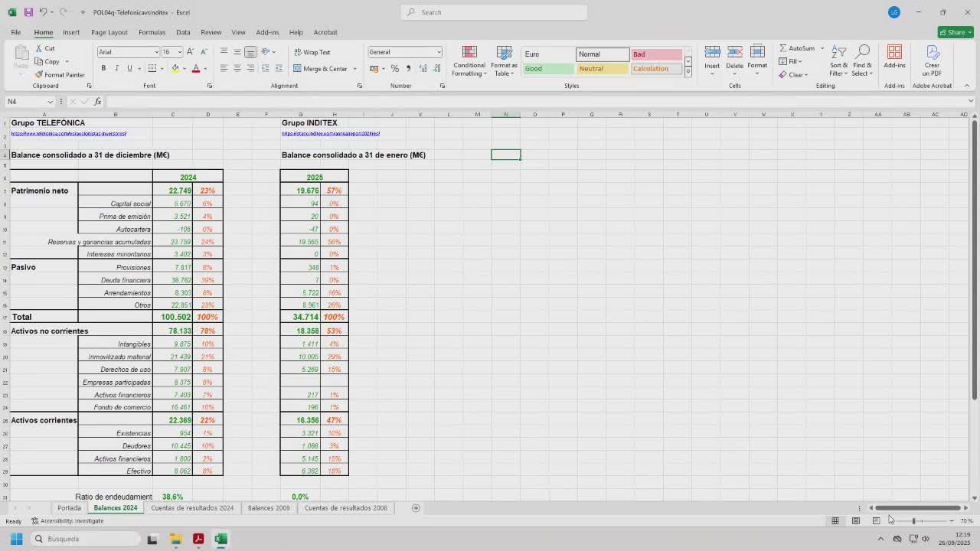Toggle Top Align vertical alignment
Viewport: 980px width, 551px height.
[224, 52]
